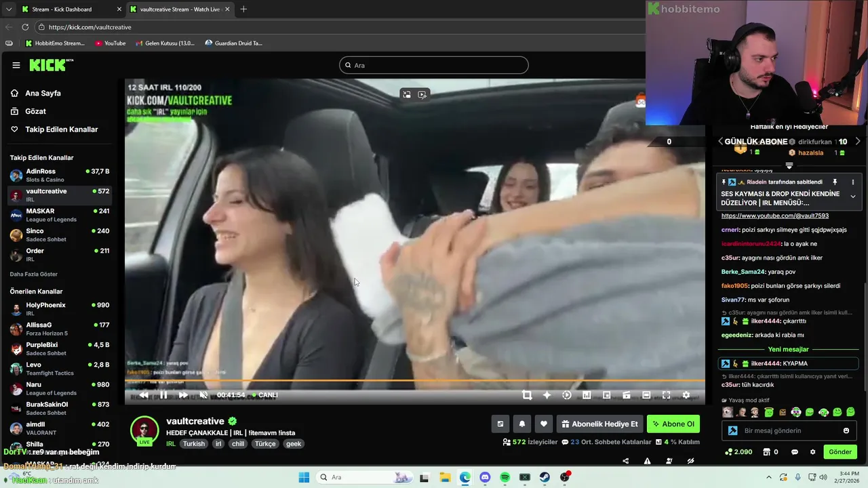Viewport: 868px width, 488px height.
Task: Toggle theater mode in player
Action: [x=646, y=395]
